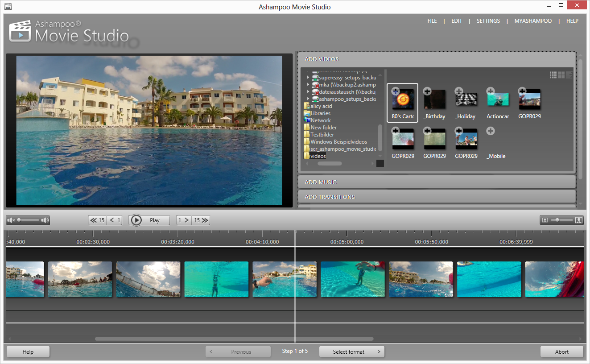Add the _Mobile clip with its plus icon

click(x=490, y=131)
